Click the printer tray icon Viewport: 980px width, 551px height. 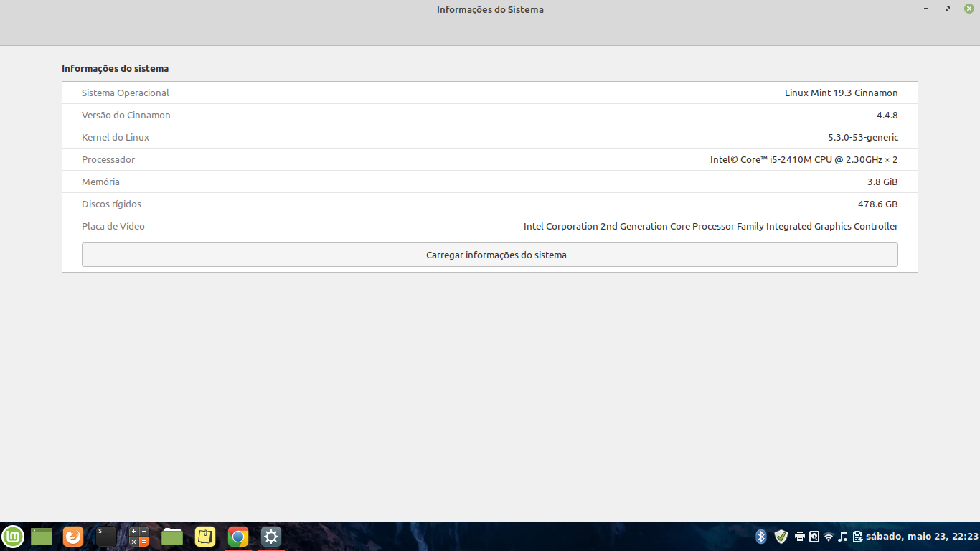tap(800, 537)
